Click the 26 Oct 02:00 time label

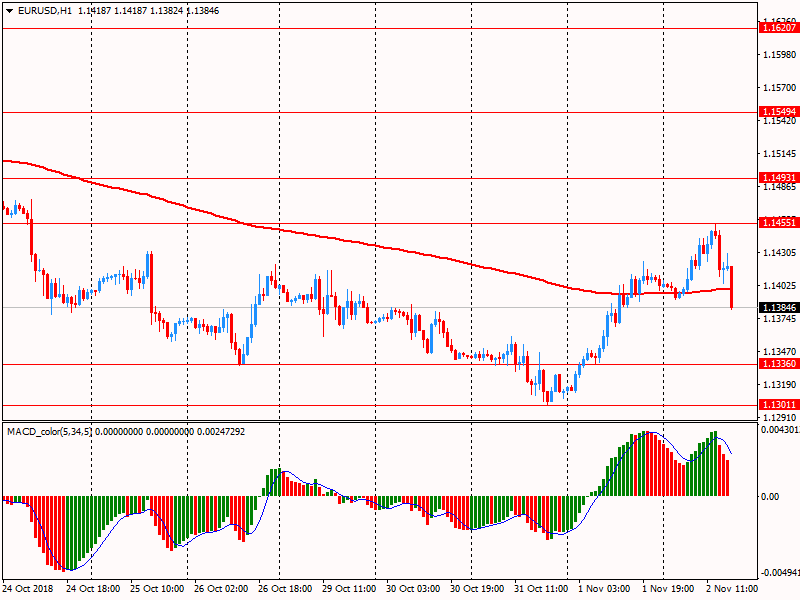[x=221, y=588]
